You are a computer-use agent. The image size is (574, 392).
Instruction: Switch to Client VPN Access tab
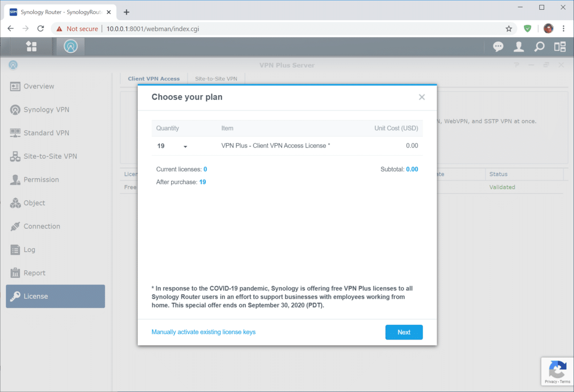tap(154, 78)
